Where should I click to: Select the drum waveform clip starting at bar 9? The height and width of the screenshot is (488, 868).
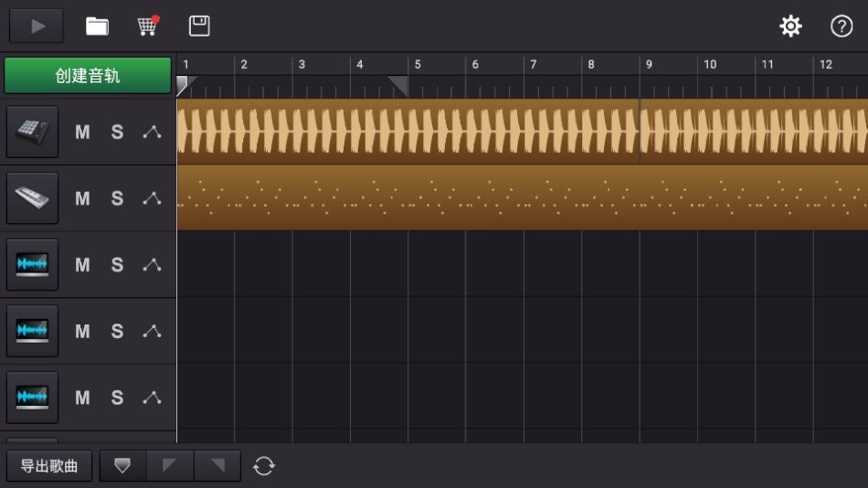coord(754,132)
